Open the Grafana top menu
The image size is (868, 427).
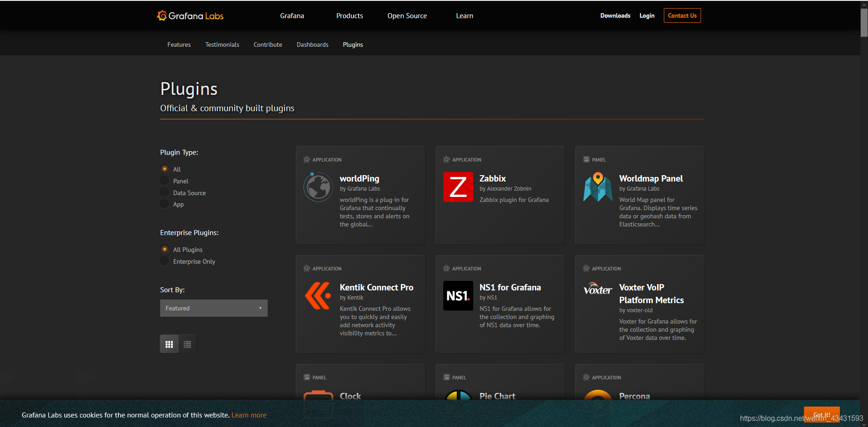(x=292, y=16)
